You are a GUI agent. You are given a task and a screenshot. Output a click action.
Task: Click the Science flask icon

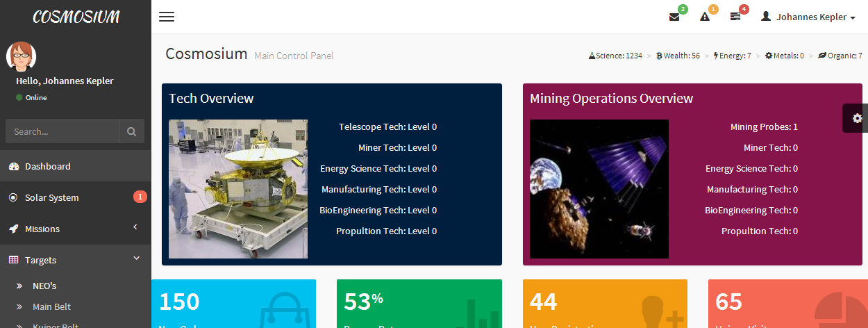click(x=592, y=56)
